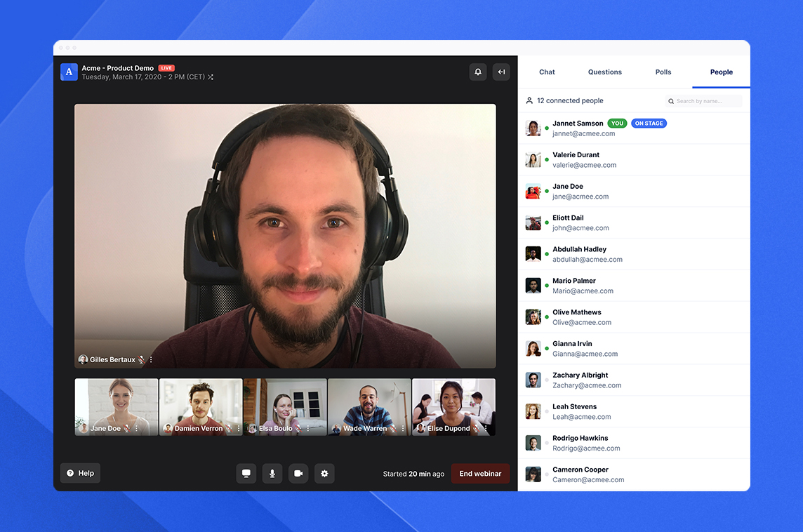Select Gianna Irvin in the people list
The image size is (803, 532).
[x=634, y=349]
